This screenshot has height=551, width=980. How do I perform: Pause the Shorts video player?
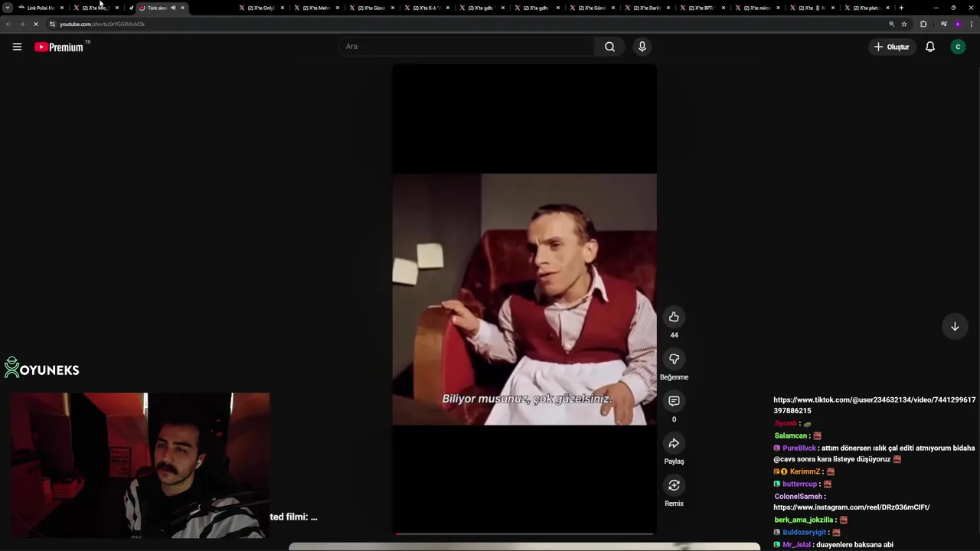click(524, 299)
